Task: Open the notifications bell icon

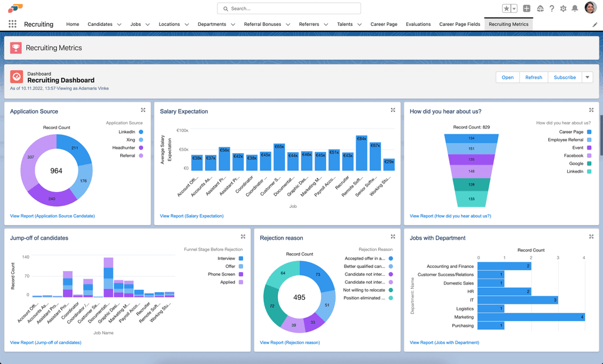Action: pyautogui.click(x=575, y=8)
